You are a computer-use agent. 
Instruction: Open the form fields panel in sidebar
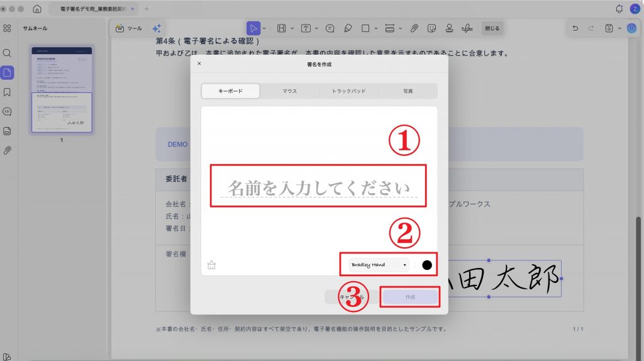click(7, 131)
